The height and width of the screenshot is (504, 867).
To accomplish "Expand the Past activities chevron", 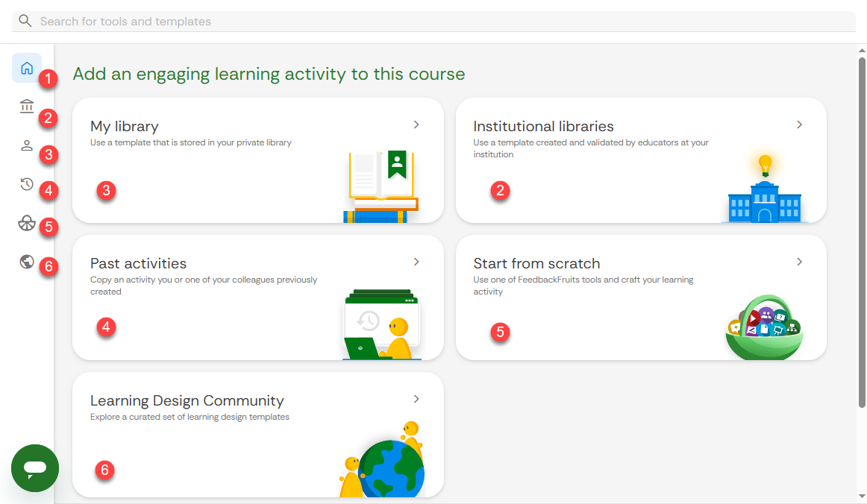I will pyautogui.click(x=416, y=262).
